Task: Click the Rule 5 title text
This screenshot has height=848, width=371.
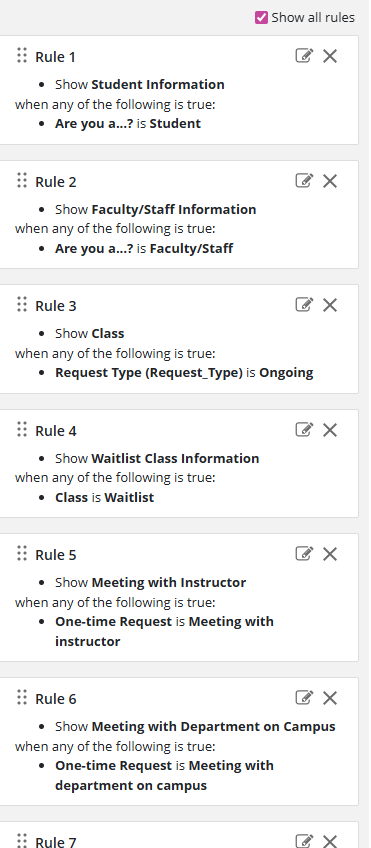Action: pyautogui.click(x=56, y=555)
